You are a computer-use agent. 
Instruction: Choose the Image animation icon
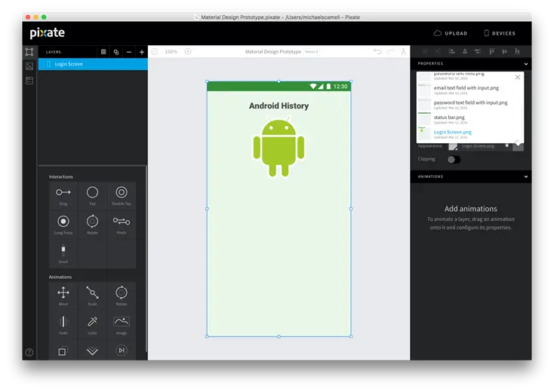(122, 321)
